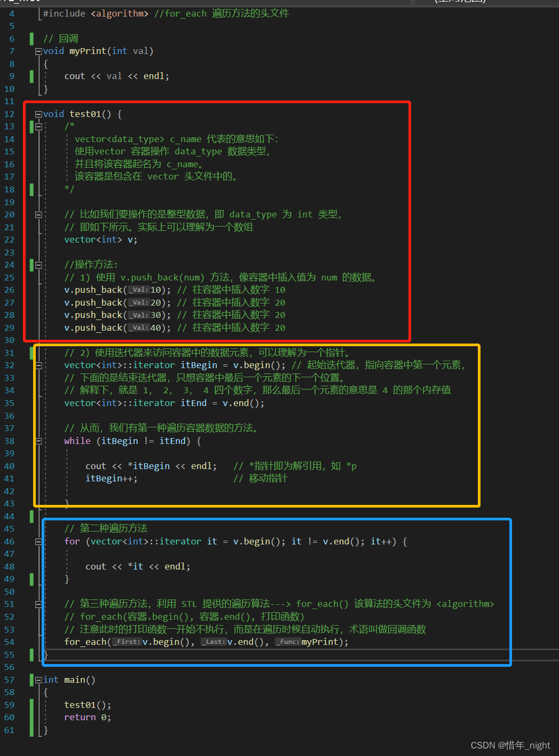The height and width of the screenshot is (756, 559).
Task: Collapse the fold region at line 20
Action: click(x=38, y=214)
